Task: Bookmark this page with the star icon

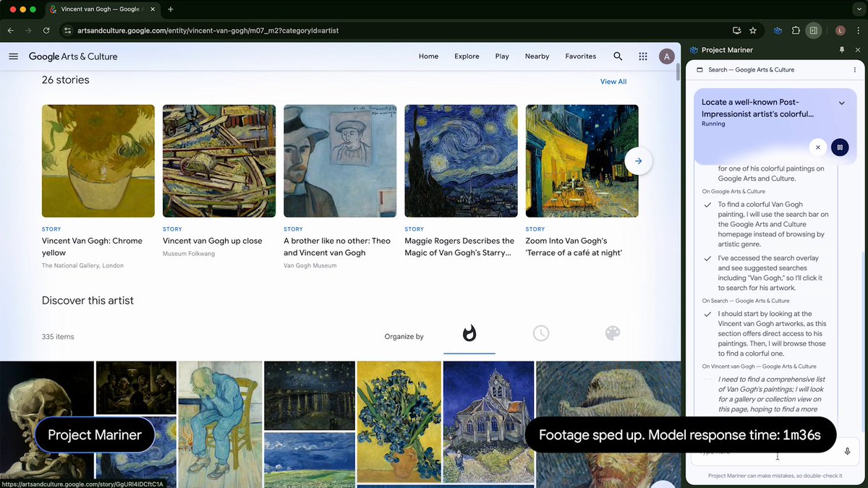Action: click(x=753, y=30)
